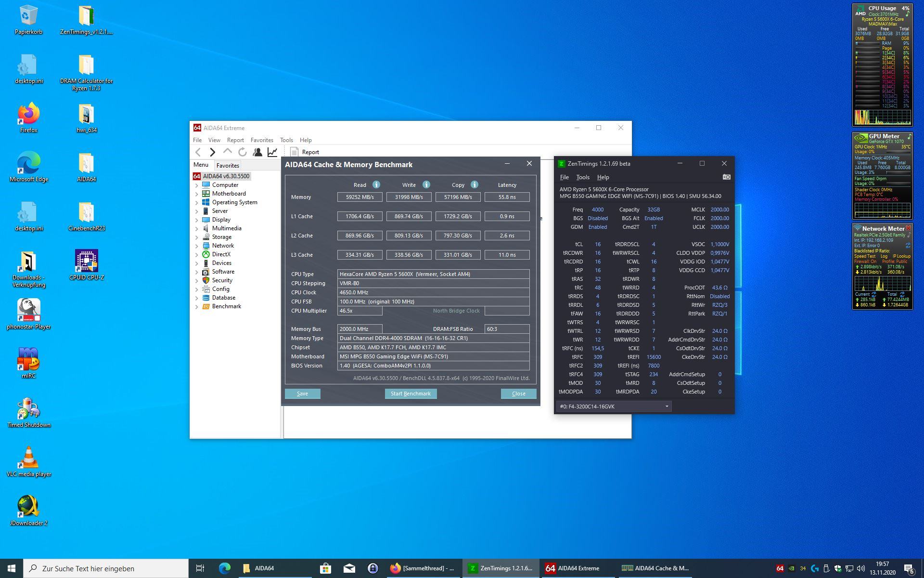Open the ZenTimings Tools menu
The height and width of the screenshot is (578, 924).
[x=583, y=177]
